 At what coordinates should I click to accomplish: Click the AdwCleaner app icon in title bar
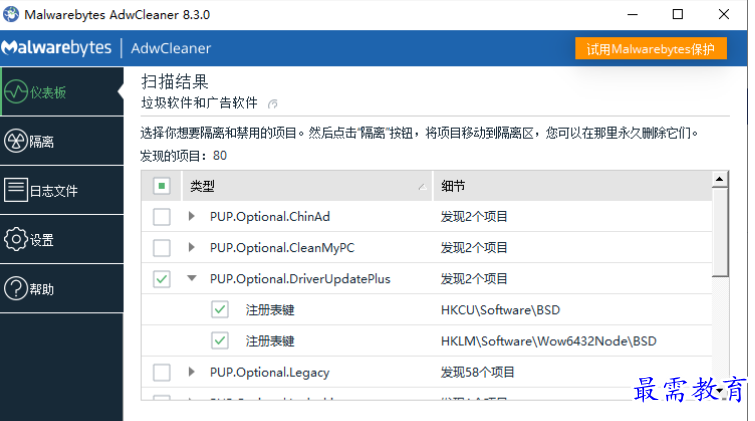coord(11,14)
